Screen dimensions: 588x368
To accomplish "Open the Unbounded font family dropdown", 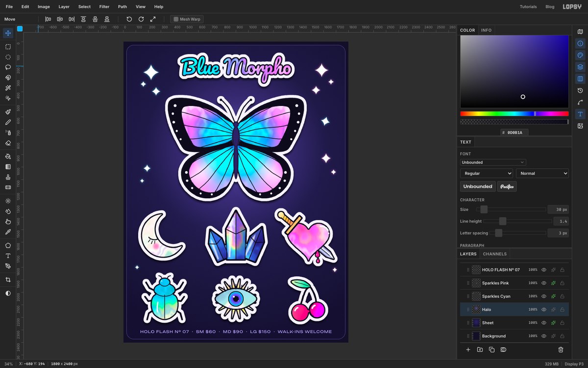I will point(493,162).
